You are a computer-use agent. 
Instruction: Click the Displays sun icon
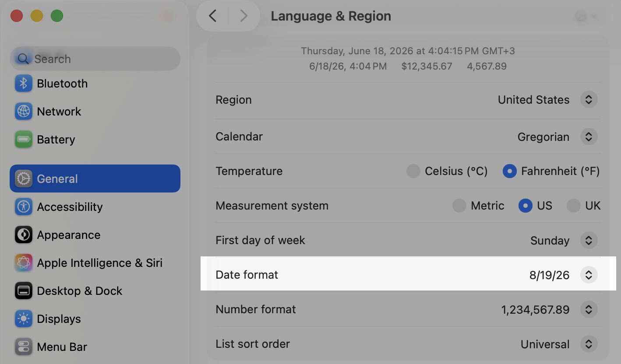pyautogui.click(x=24, y=319)
